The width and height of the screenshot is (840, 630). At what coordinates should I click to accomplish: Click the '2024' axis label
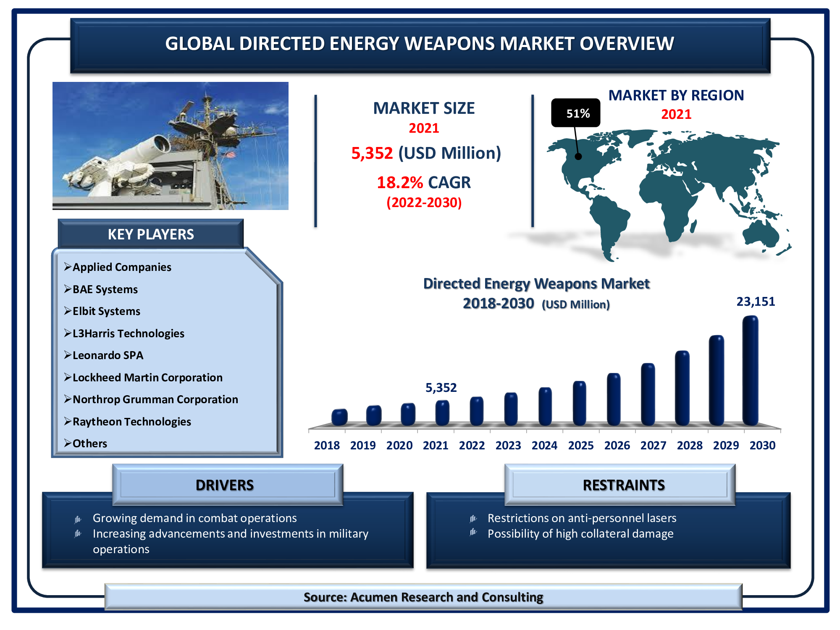click(544, 445)
